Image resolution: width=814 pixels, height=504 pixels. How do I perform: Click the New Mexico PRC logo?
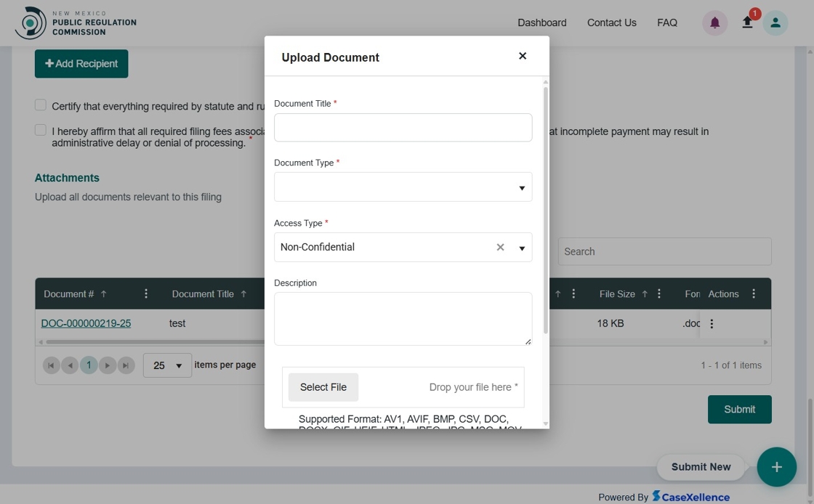tap(76, 23)
